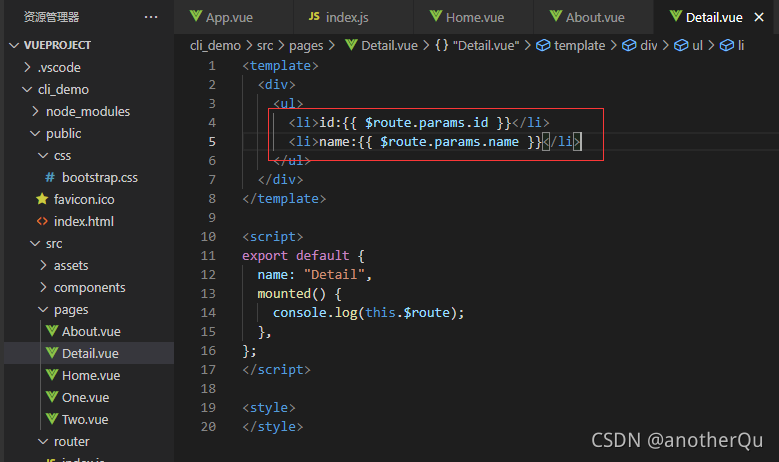Click the bootstrap.css hash file icon

click(50, 177)
